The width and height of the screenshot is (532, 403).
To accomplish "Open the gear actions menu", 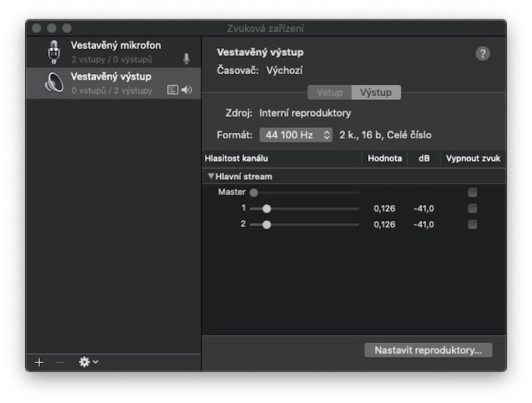I will coord(88,362).
